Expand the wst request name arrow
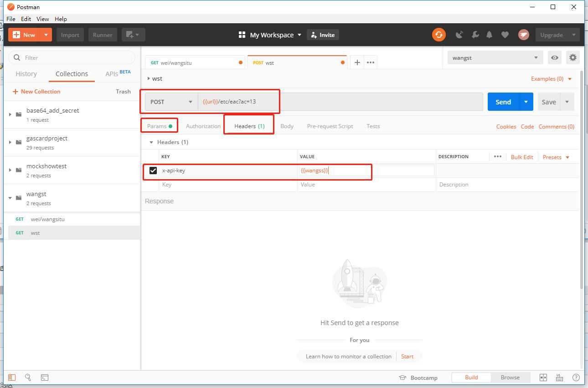588x388 pixels. pos(149,78)
